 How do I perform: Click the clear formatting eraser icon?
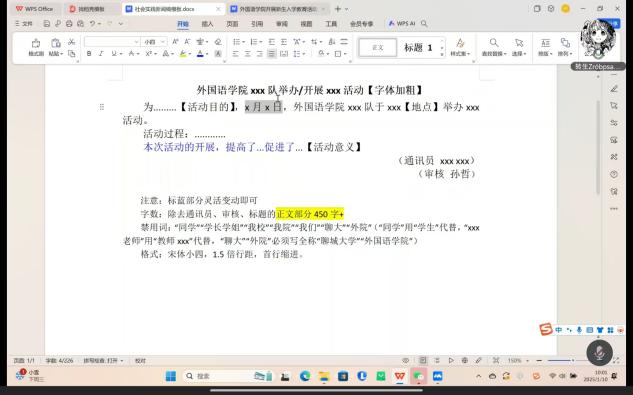pyautogui.click(x=218, y=42)
